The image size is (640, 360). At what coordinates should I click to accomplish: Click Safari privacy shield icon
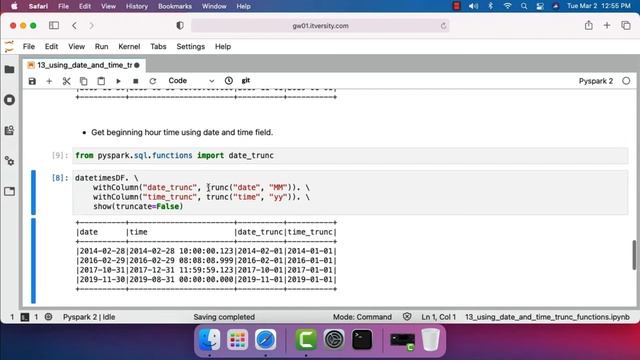click(180, 25)
